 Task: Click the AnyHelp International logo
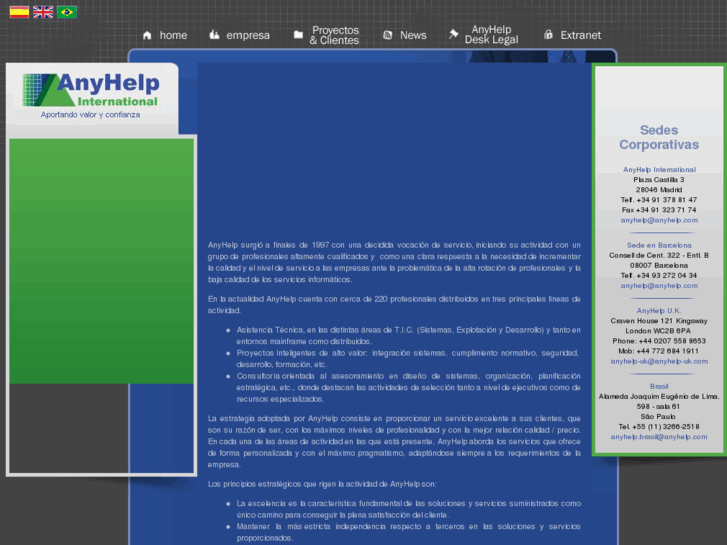[91, 90]
